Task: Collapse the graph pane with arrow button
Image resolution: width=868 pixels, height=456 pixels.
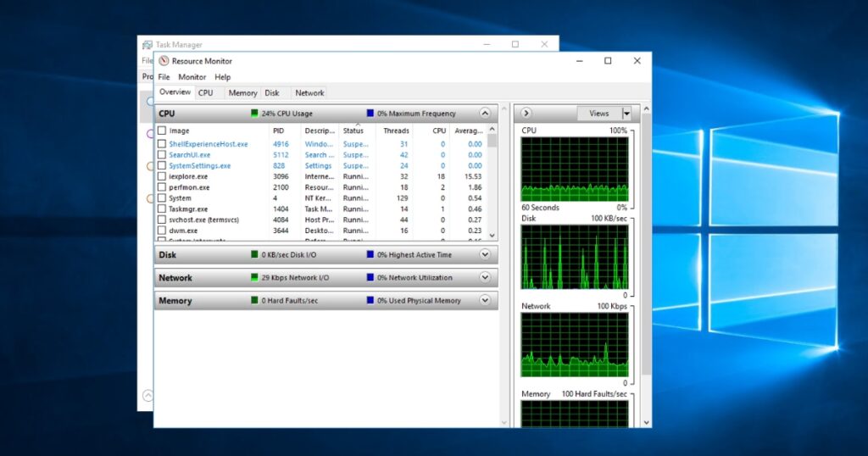Action: (x=526, y=113)
